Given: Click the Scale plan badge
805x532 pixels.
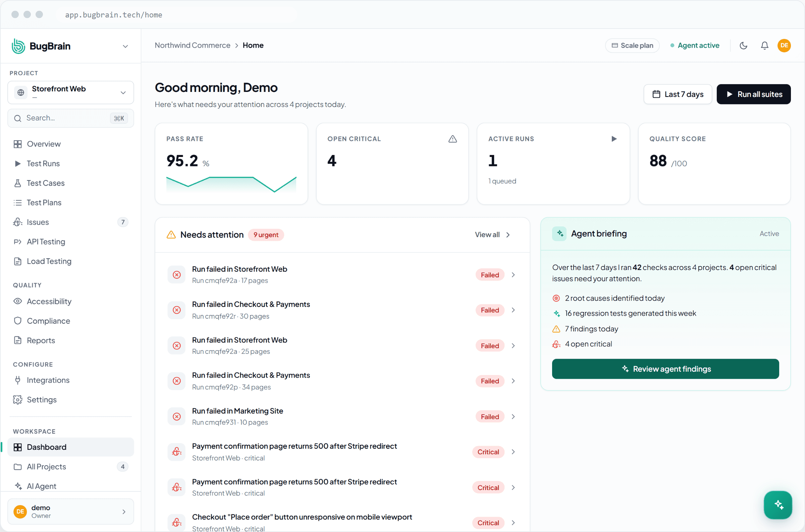Looking at the screenshot, I should coord(632,46).
